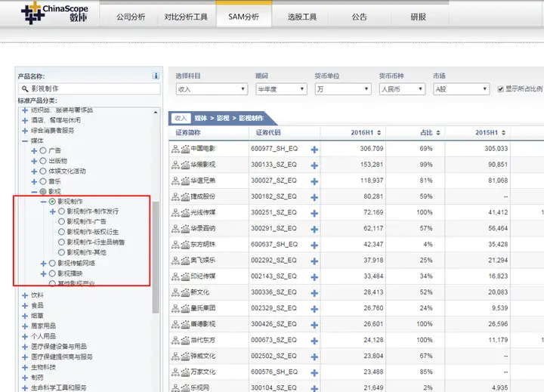544x392 pixels.
Task: Select 影视制作-广告 radio button
Action: [x=61, y=221]
